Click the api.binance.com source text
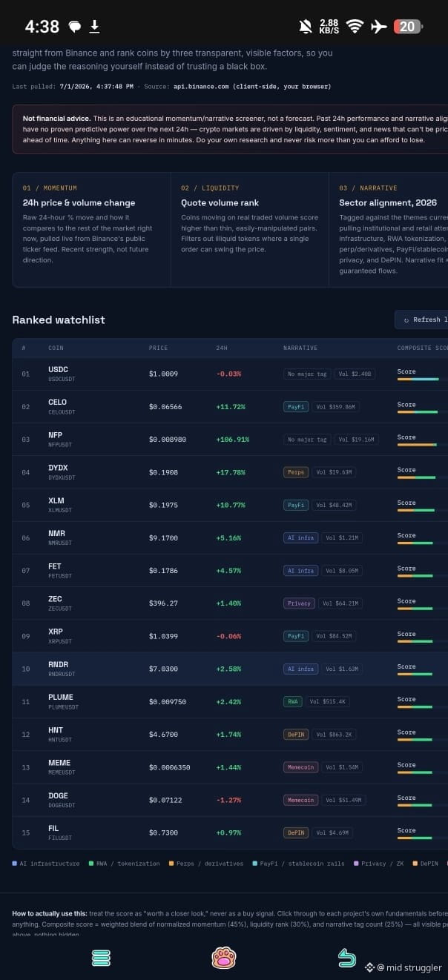 pos(252,87)
